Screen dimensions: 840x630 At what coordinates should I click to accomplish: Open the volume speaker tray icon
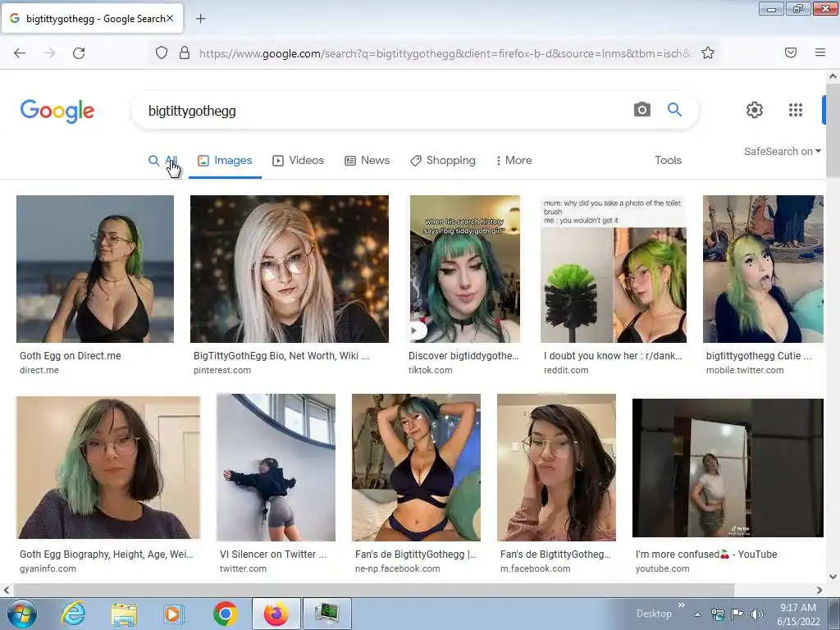tap(756, 614)
